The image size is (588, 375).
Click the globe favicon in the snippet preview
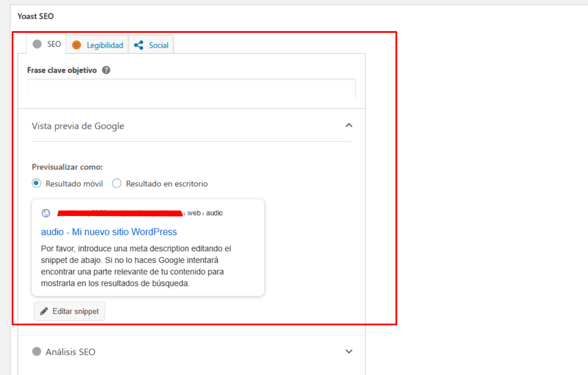pos(46,213)
